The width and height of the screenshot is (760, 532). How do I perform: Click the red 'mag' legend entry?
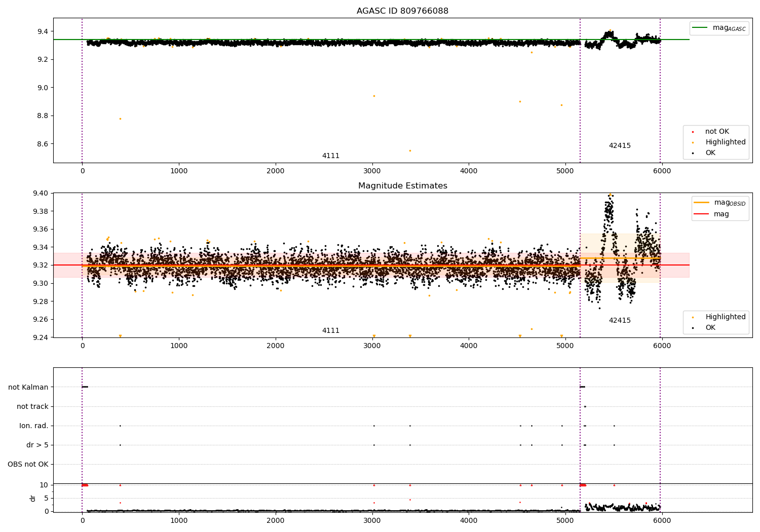[712, 214]
